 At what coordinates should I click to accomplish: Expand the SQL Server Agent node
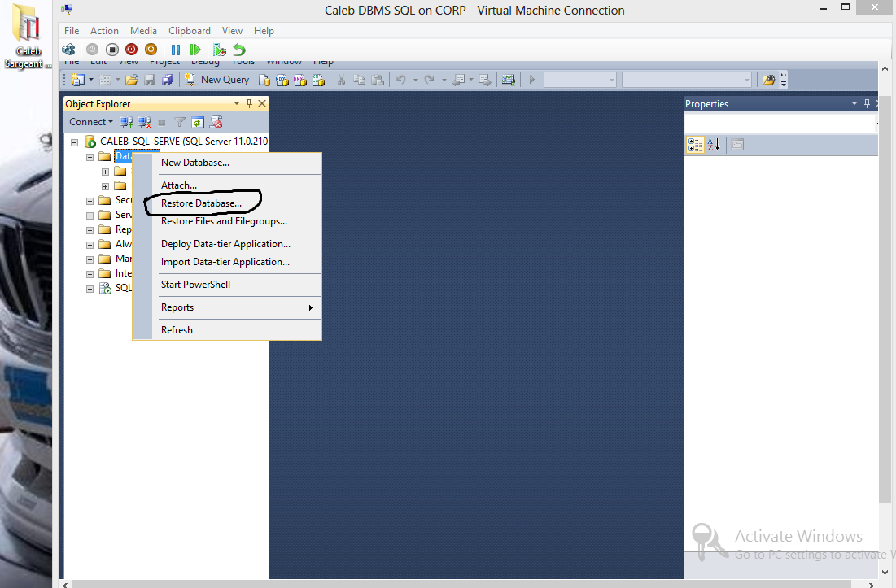(x=90, y=289)
